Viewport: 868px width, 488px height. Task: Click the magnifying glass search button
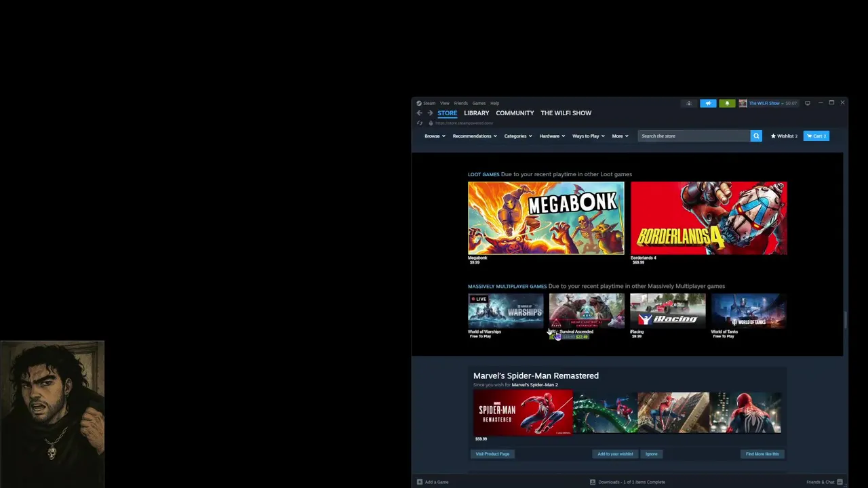coord(756,136)
